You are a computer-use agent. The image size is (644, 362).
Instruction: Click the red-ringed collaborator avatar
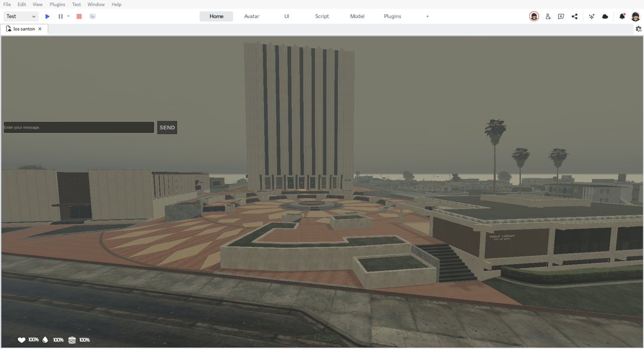[x=534, y=16]
